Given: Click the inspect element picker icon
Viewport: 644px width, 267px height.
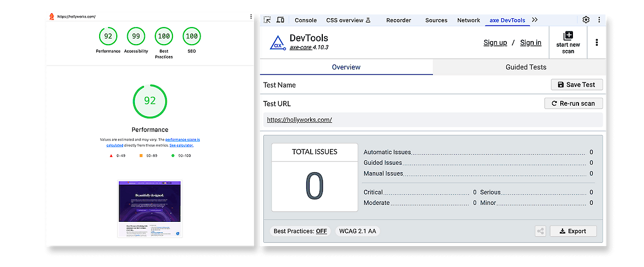Looking at the screenshot, I should click(267, 20).
